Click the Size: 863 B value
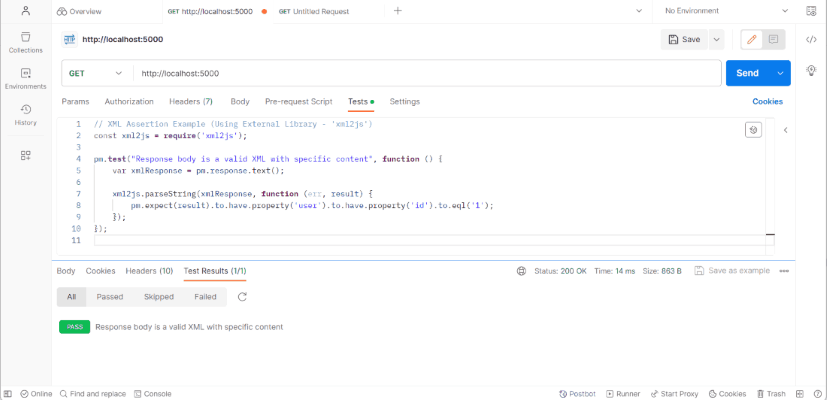This screenshot has width=827, height=400. click(662, 271)
